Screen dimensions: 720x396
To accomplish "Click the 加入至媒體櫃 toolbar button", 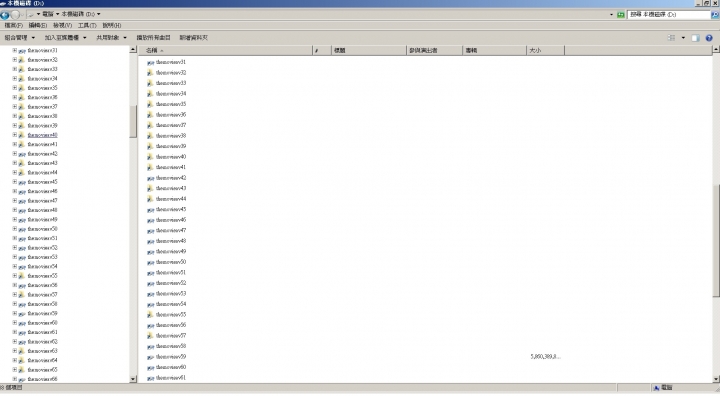I will point(66,38).
